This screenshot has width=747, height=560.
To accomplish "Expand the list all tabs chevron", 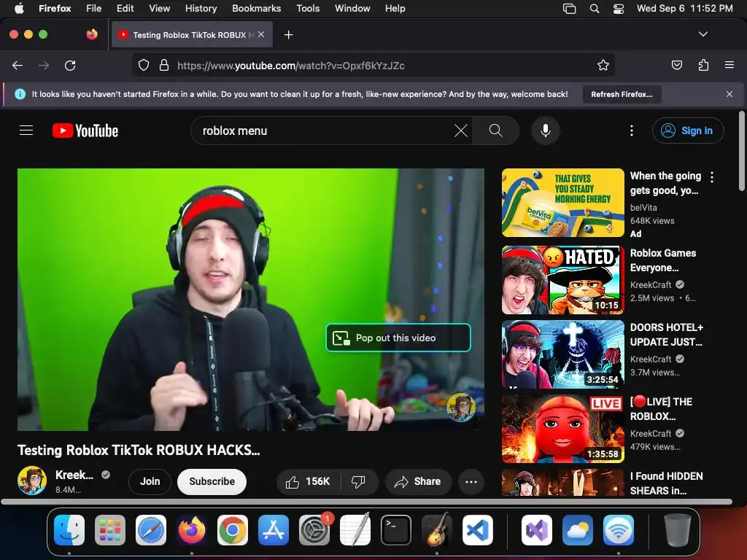I will click(x=703, y=34).
